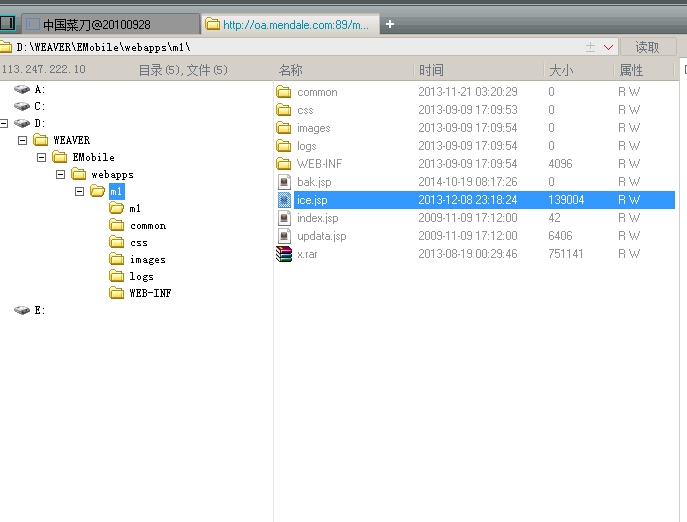The height and width of the screenshot is (522, 687).
Task: Select drive E: in the tree
Action: [39, 310]
